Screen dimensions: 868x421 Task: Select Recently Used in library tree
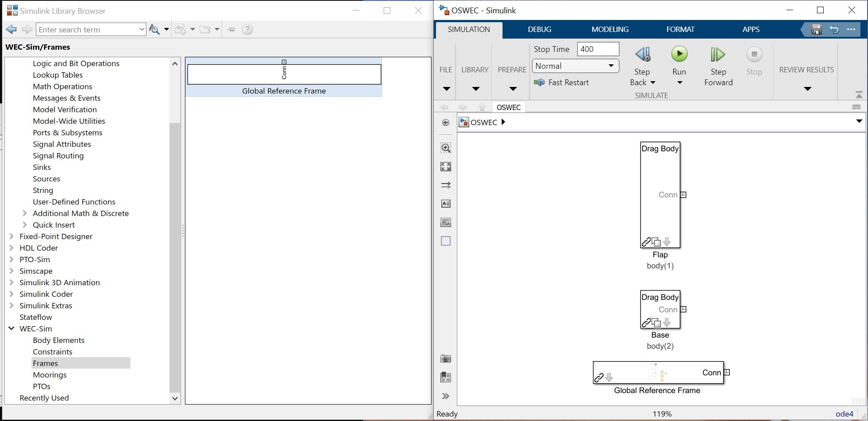(44, 398)
